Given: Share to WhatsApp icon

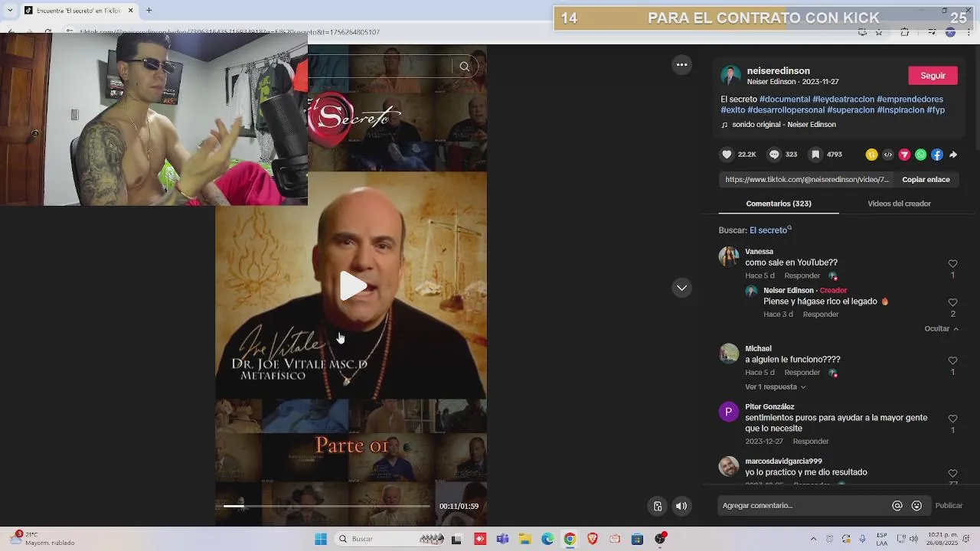Looking at the screenshot, I should point(920,155).
